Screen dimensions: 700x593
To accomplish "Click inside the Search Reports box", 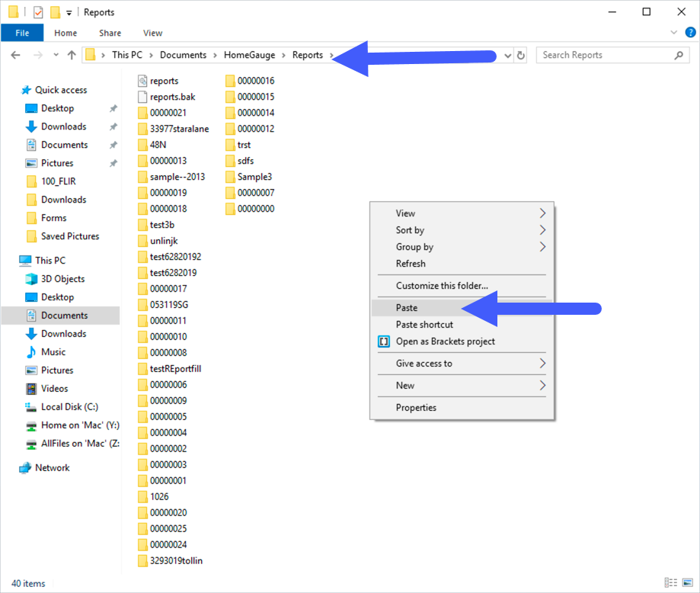I will pos(606,54).
